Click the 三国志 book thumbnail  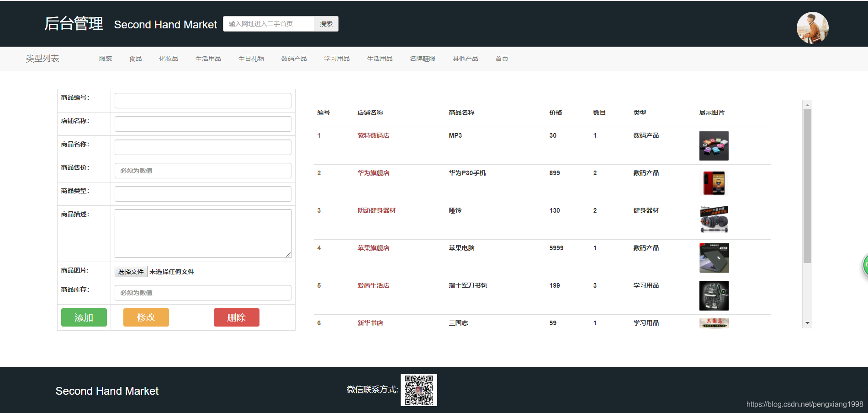(x=714, y=323)
